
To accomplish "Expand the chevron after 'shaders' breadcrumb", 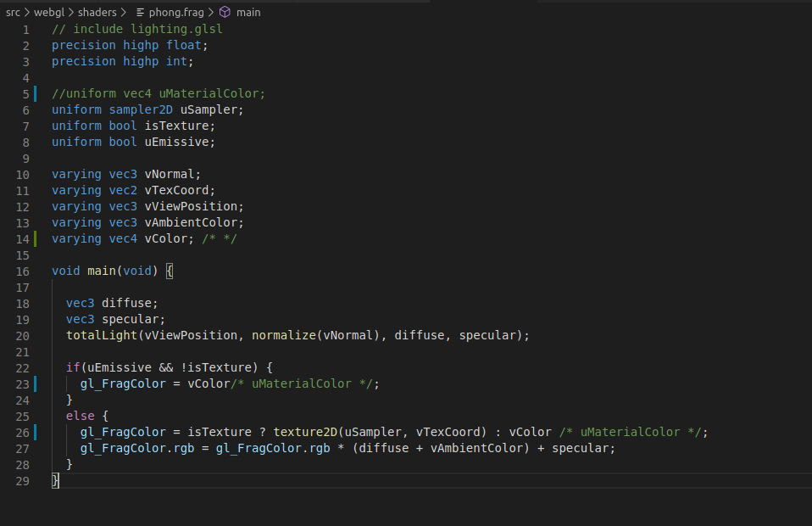I will [x=123, y=13].
